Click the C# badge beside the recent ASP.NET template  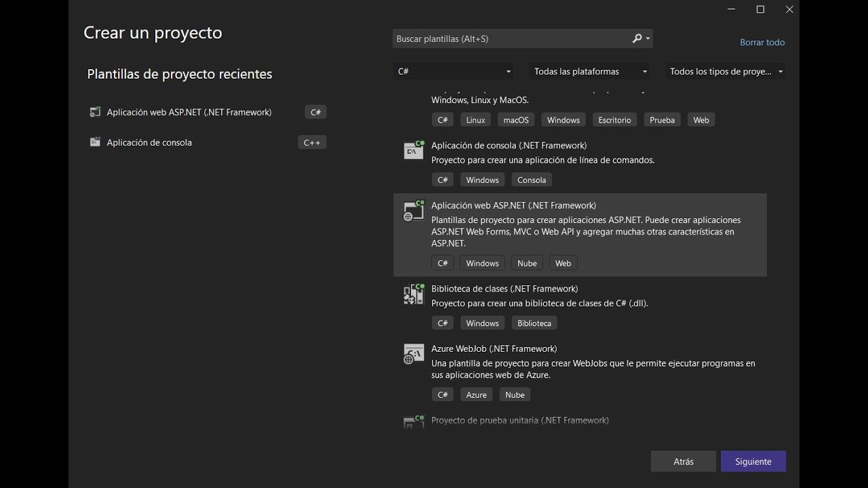(315, 112)
